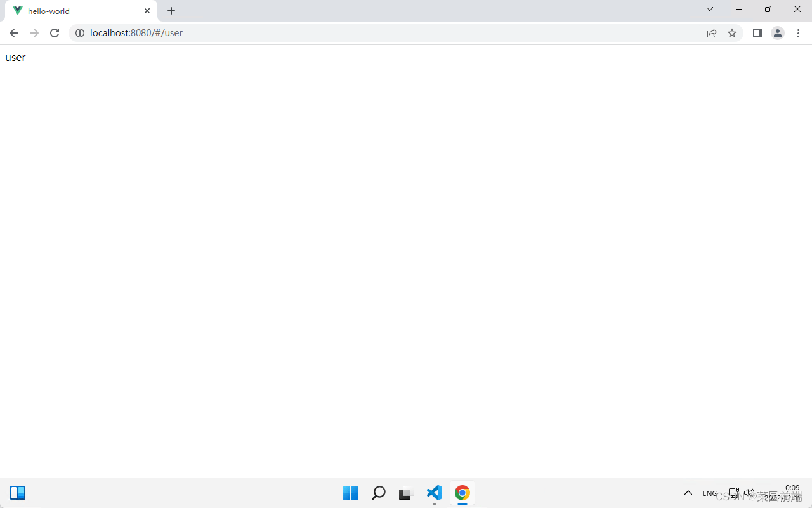Open volume control in system tray
This screenshot has width=812, height=508.
pos(749,493)
